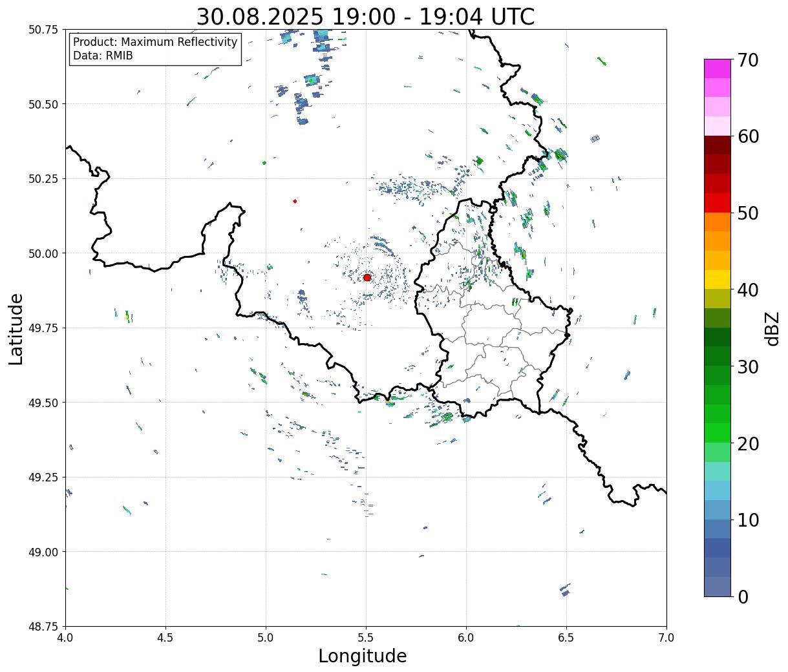Click latitude tick label '49.00'
788x672 pixels.
click(x=43, y=552)
